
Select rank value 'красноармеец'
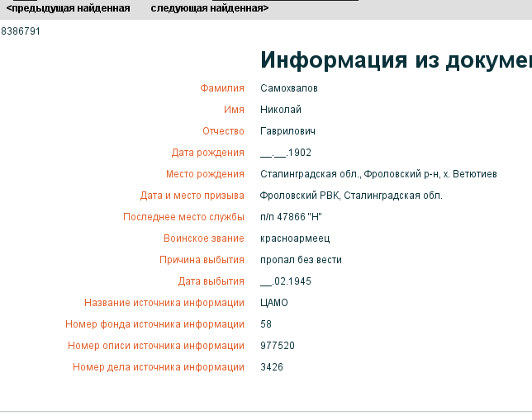(x=295, y=238)
